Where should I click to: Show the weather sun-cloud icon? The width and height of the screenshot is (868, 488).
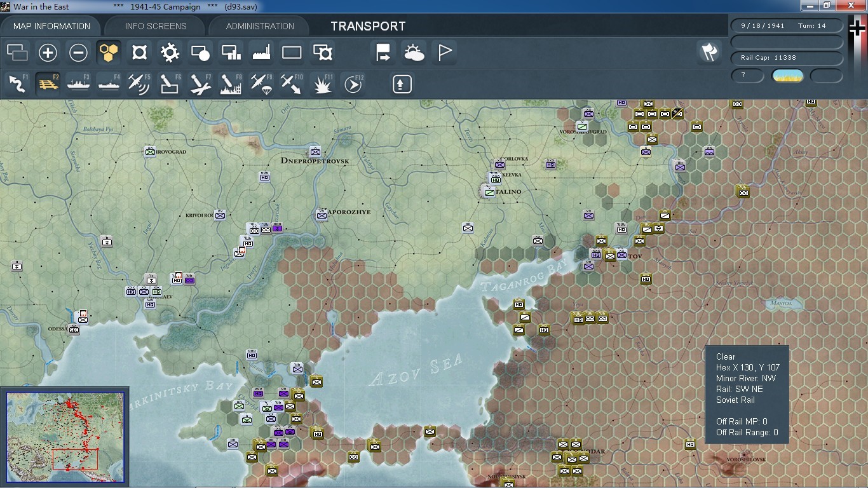414,53
